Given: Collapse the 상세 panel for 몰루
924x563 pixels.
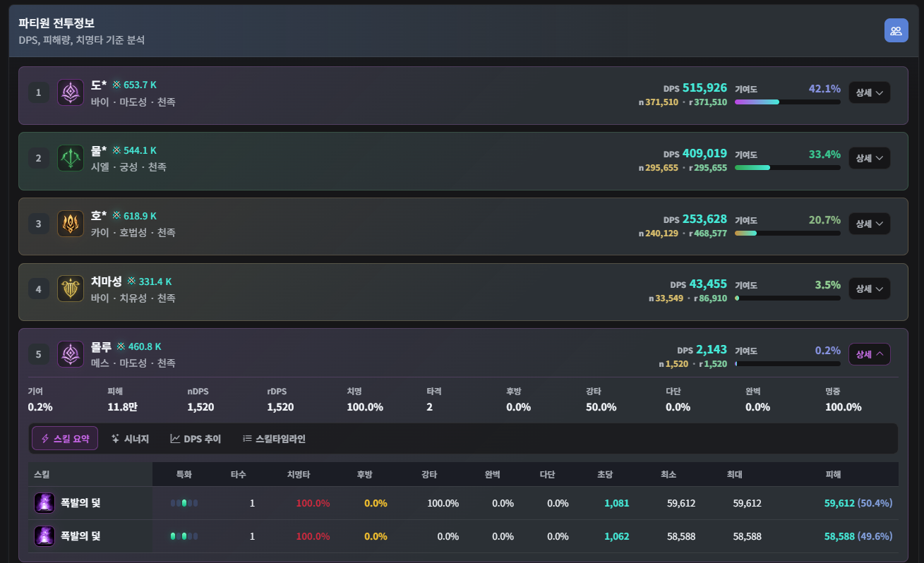Looking at the screenshot, I should click(869, 354).
